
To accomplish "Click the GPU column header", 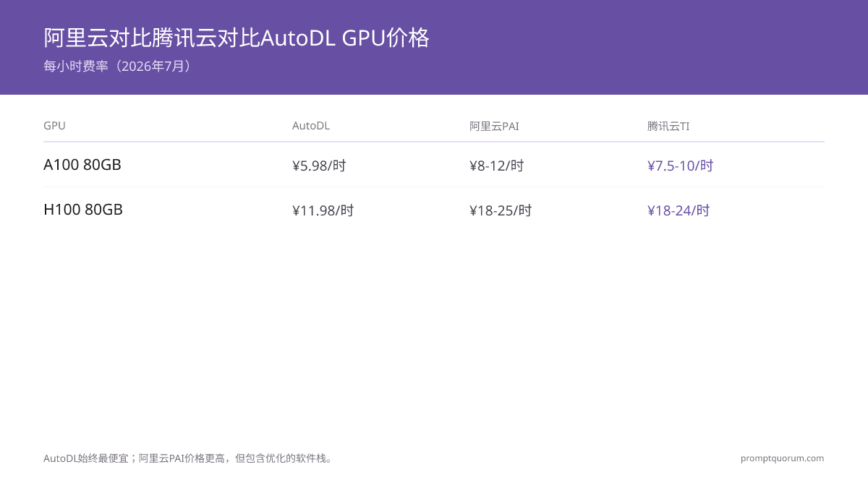I will [54, 126].
